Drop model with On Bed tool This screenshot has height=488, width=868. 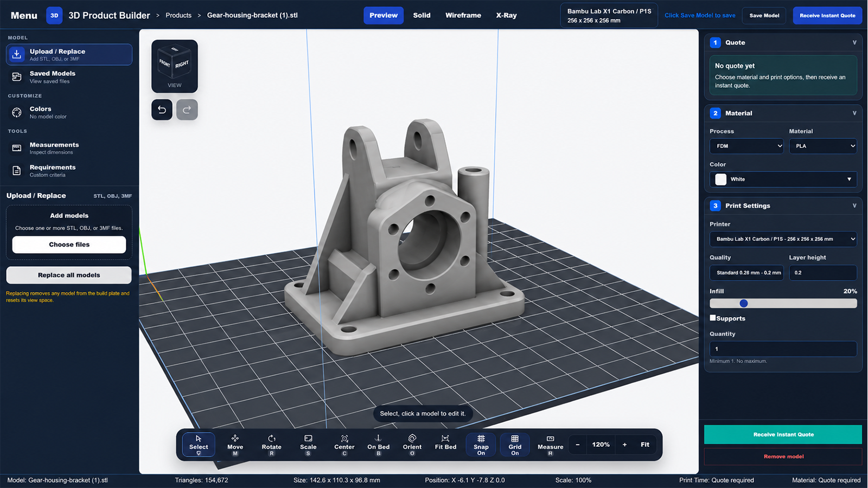coord(379,445)
